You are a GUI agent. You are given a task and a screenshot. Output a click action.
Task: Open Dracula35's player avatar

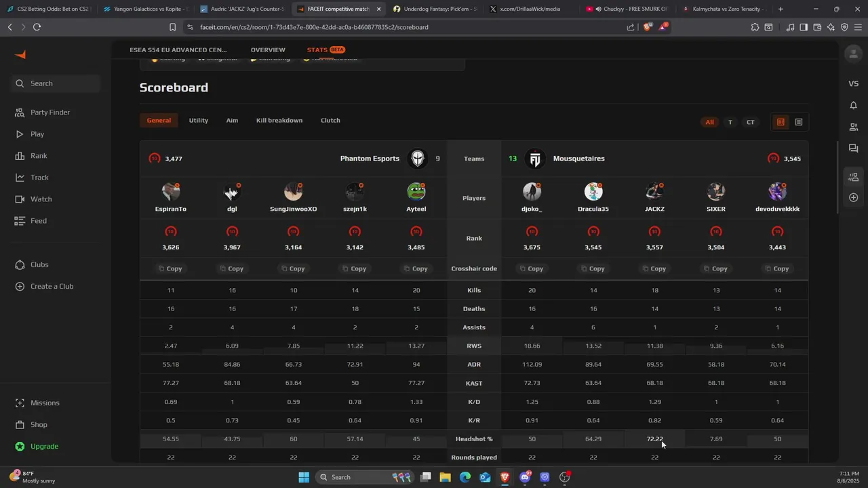(x=593, y=192)
